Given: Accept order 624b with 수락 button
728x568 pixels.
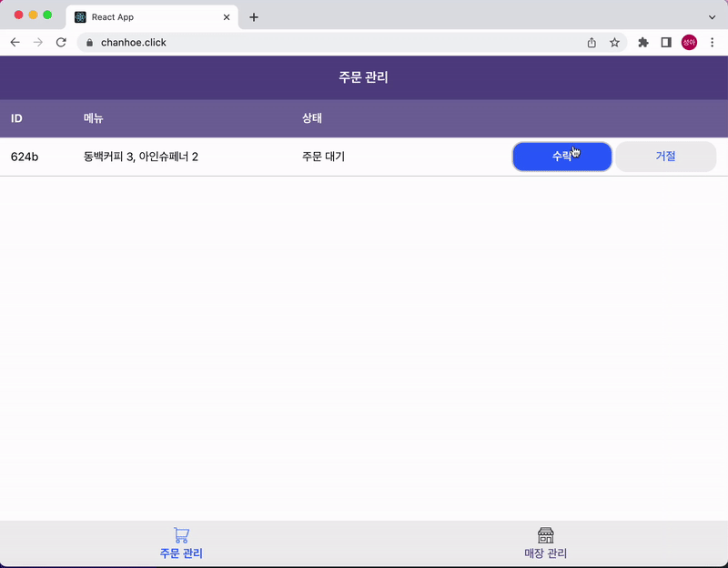Looking at the screenshot, I should click(x=561, y=157).
